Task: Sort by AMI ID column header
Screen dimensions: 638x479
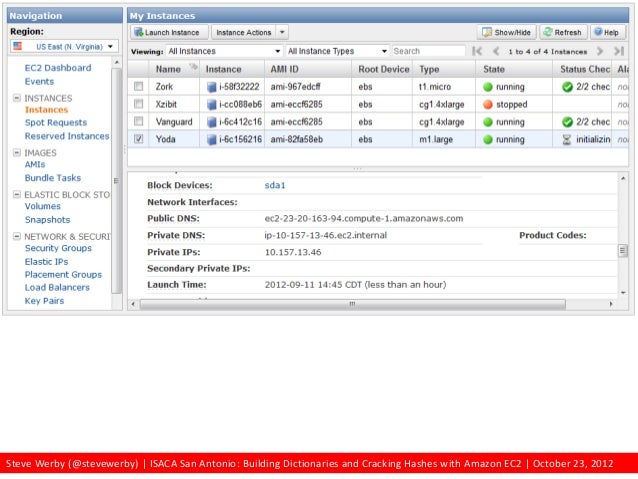Action: [x=308, y=69]
